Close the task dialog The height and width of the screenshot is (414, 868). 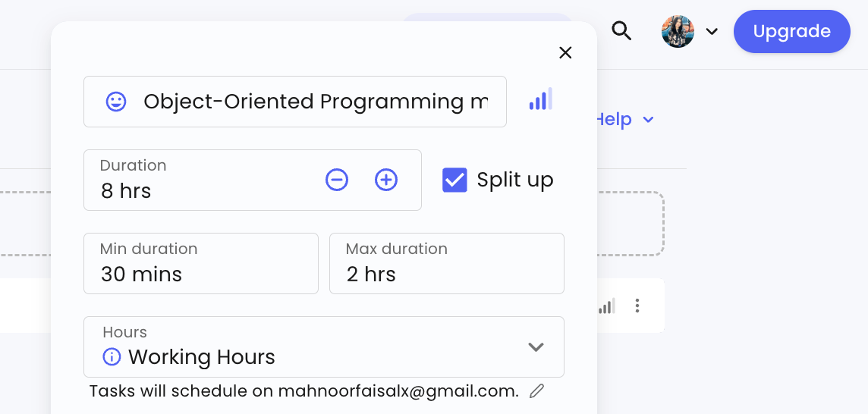click(565, 52)
